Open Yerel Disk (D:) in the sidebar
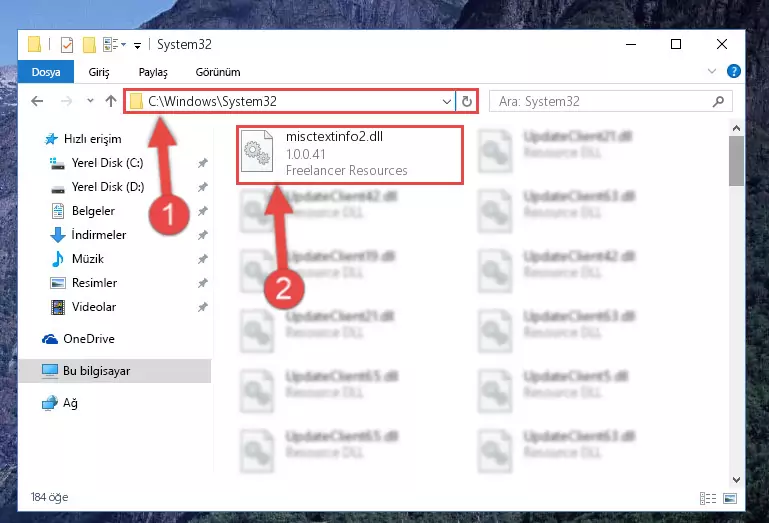 tap(108, 187)
